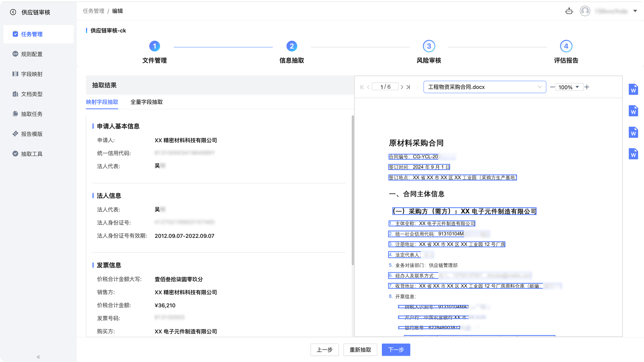This screenshot has height=362, width=644.
Task: Click the highlighted 注册地址 line in document
Action: click(447, 244)
